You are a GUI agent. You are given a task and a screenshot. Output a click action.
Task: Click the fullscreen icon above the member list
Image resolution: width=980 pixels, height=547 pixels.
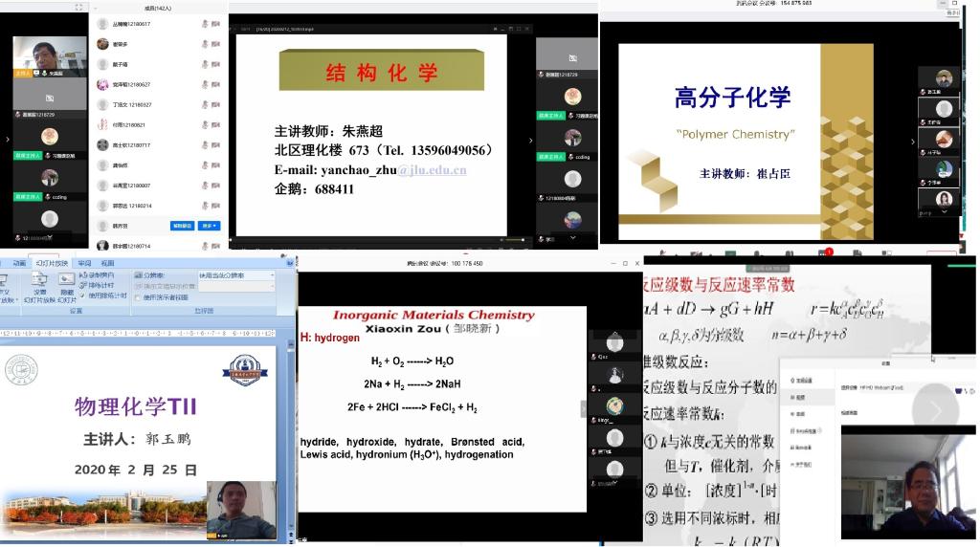coord(79,7)
